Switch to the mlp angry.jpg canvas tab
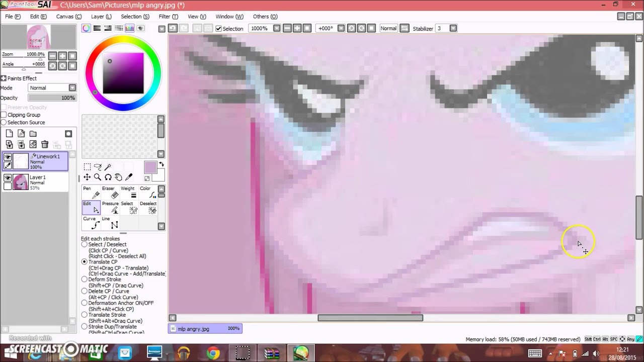This screenshot has height=362, width=644. 206,329
